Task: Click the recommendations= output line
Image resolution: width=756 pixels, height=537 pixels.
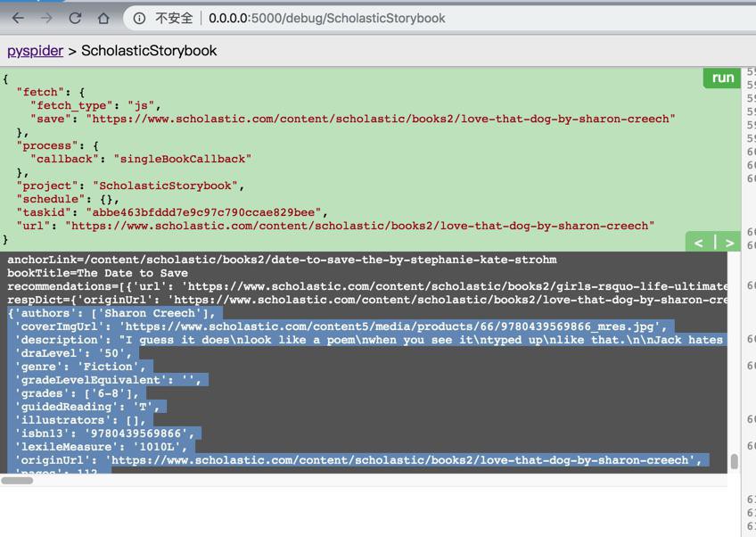Action: pos(367,286)
